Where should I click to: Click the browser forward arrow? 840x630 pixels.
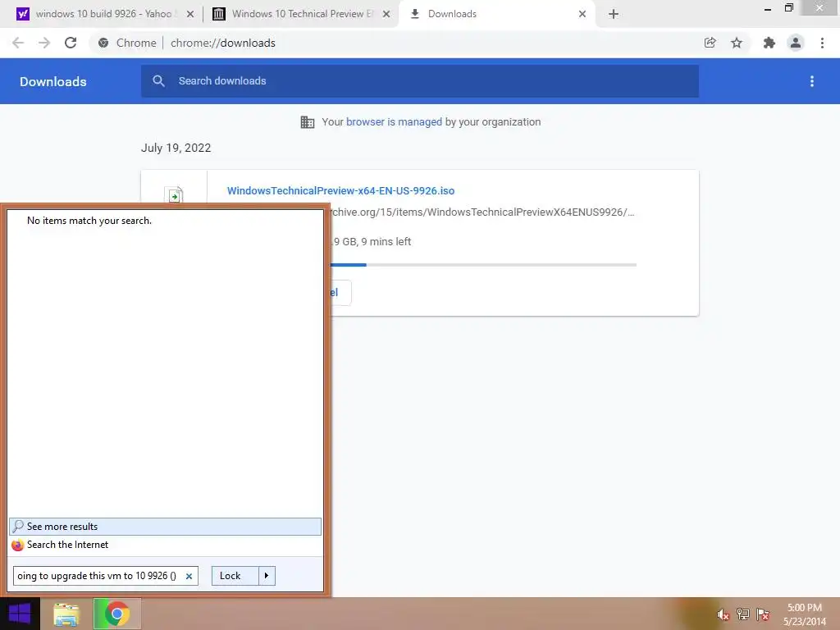(x=44, y=43)
